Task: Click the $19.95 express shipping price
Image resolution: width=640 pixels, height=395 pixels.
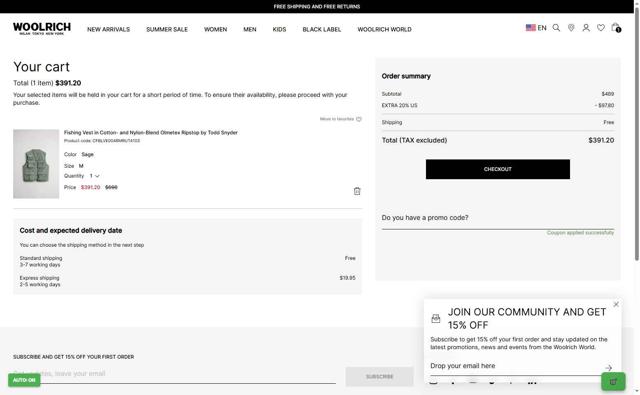Action: pos(347,278)
